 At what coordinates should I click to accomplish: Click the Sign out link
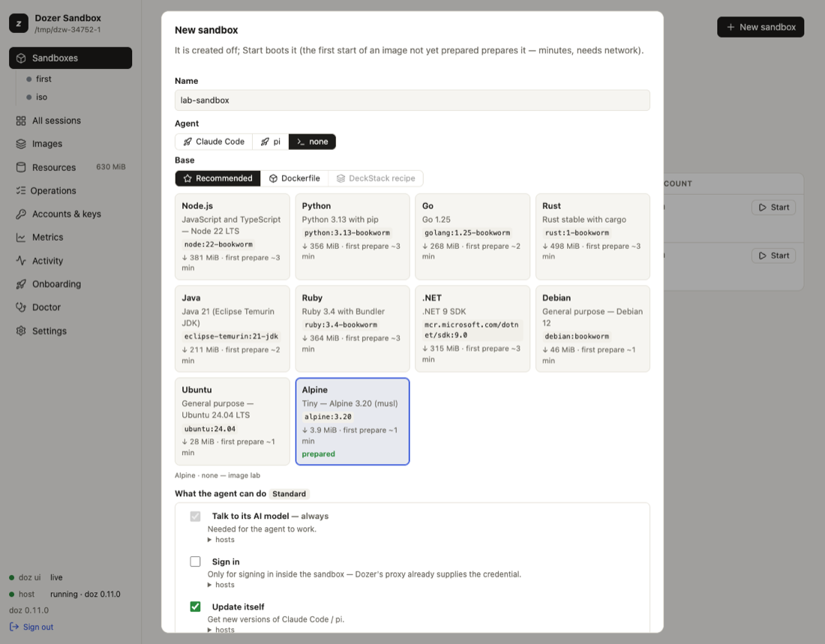point(31,628)
